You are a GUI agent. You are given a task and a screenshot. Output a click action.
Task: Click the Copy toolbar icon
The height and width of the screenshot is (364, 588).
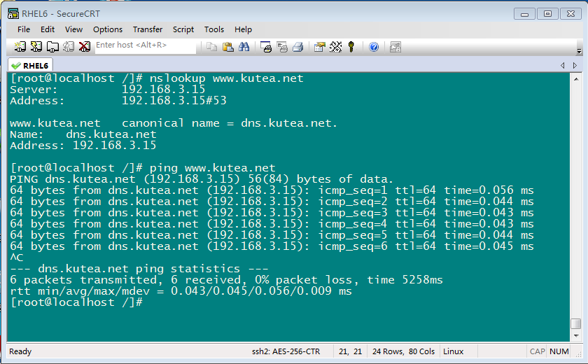(212, 47)
